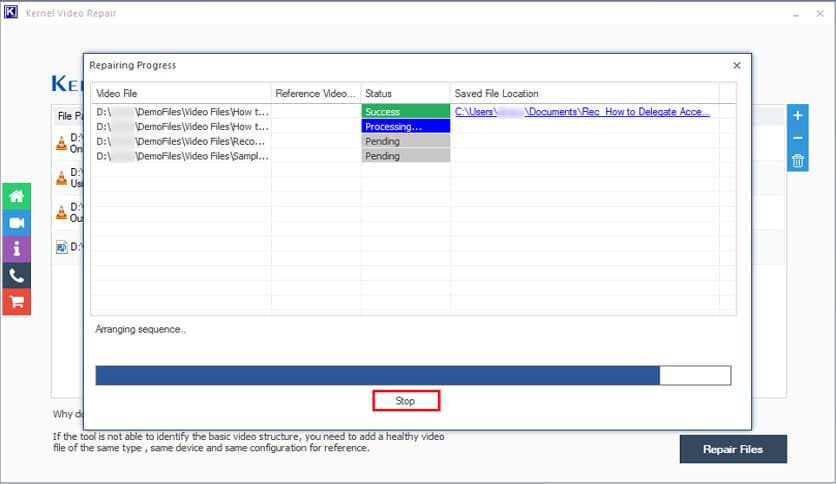Click the trash bin delete-all icon
836x484 pixels.
pos(797,160)
